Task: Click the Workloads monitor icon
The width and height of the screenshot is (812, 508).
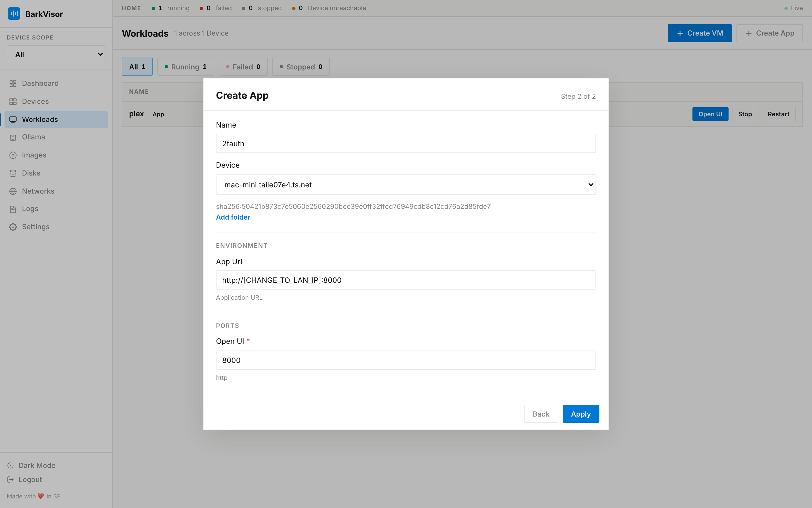Action: pyautogui.click(x=13, y=120)
